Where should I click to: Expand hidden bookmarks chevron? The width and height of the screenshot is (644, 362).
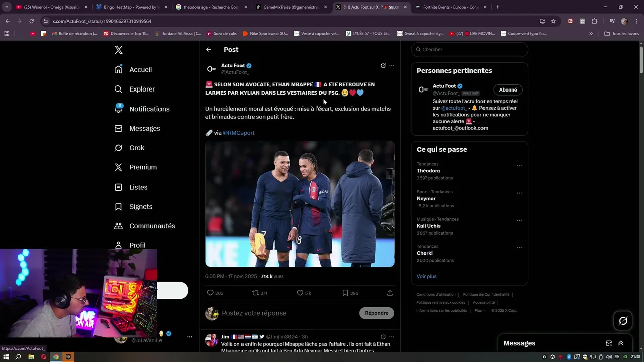[591, 34]
